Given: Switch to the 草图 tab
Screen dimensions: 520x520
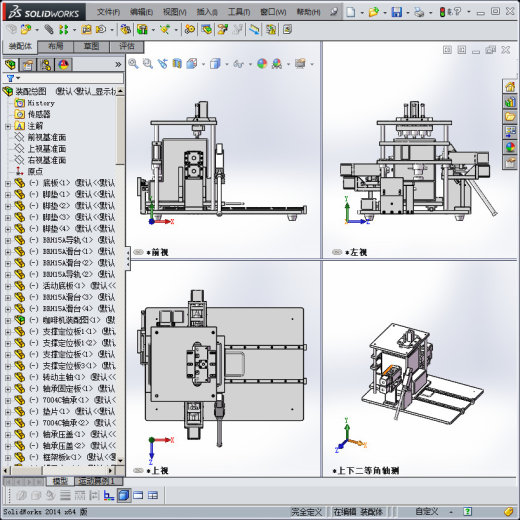Looking at the screenshot, I should tap(91, 46).
